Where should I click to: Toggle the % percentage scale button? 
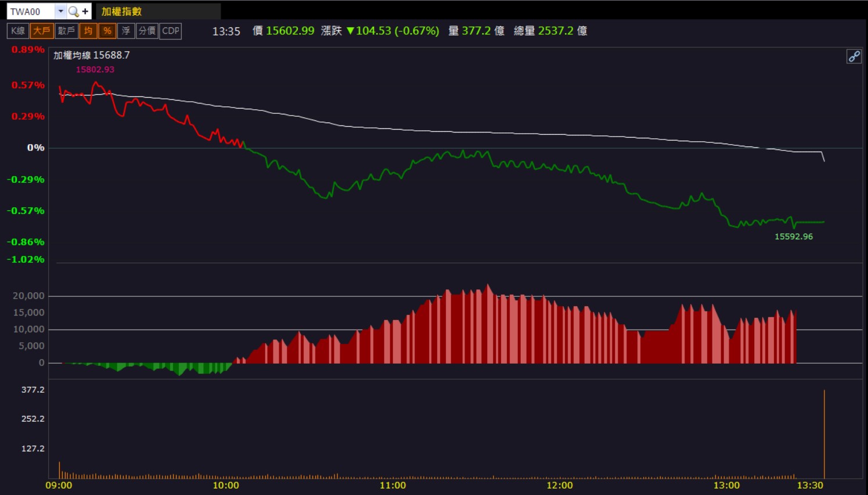(107, 31)
